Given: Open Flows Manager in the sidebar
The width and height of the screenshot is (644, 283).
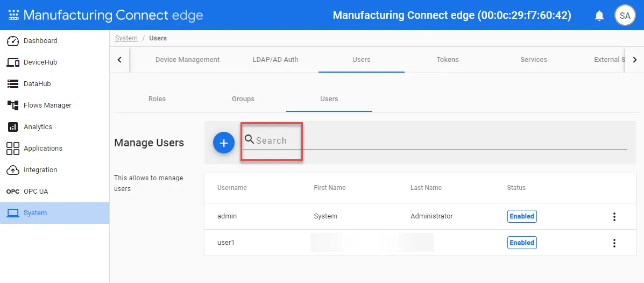Looking at the screenshot, I should click(55, 105).
